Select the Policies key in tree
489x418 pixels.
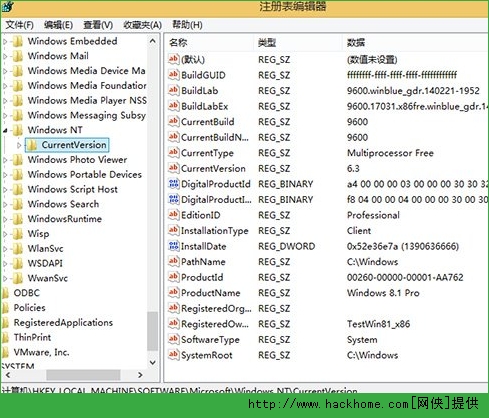pos(29,307)
